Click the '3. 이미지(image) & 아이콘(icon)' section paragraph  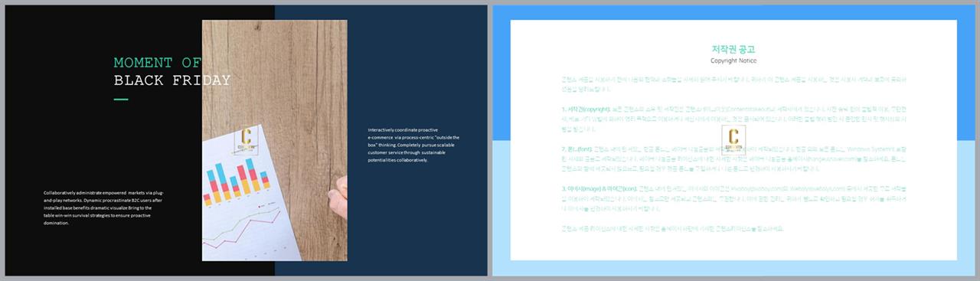click(733, 198)
